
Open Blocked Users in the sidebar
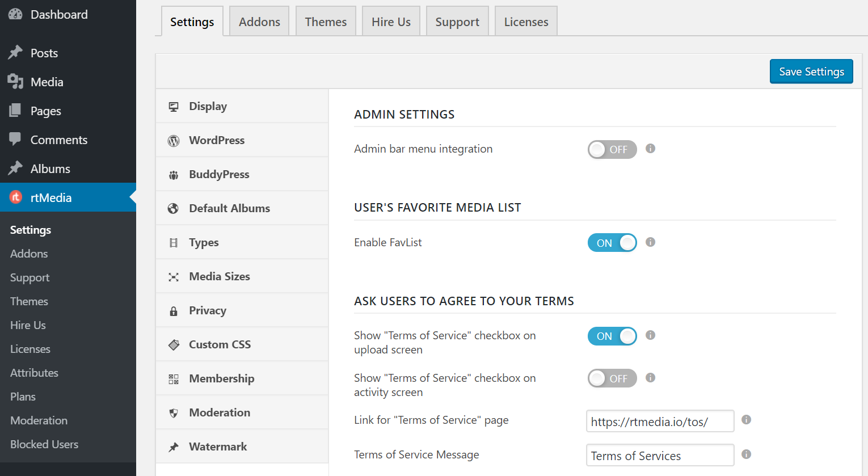click(x=44, y=444)
